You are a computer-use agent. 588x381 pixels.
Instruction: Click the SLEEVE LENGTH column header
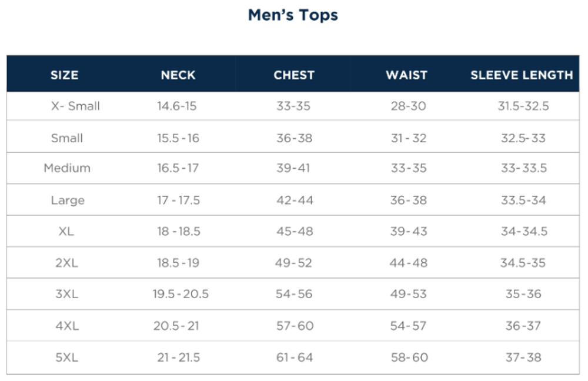[x=522, y=75]
